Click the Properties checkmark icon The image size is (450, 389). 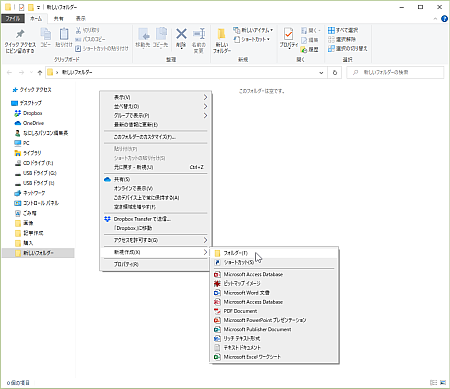click(x=288, y=34)
